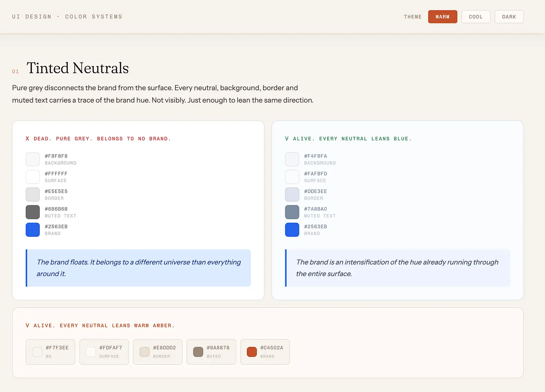Click the #6B6B6B muted text swatch
Viewport: 545px width, 392px height.
tap(33, 212)
